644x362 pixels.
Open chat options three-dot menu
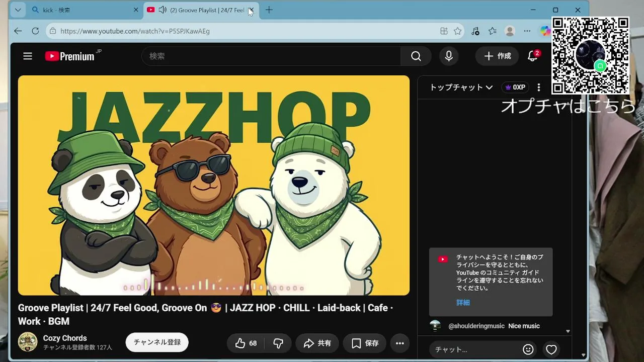pos(539,87)
